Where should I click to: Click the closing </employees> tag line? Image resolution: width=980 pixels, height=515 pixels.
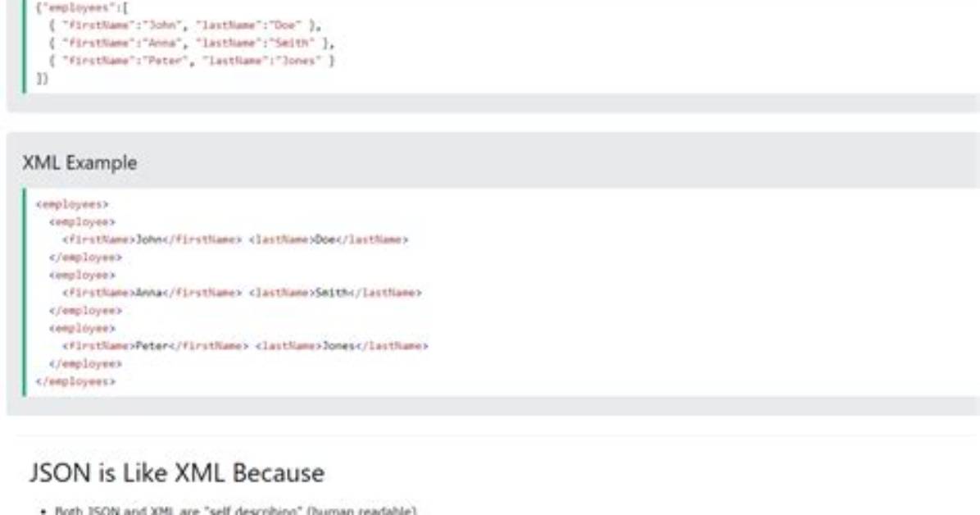click(75, 381)
